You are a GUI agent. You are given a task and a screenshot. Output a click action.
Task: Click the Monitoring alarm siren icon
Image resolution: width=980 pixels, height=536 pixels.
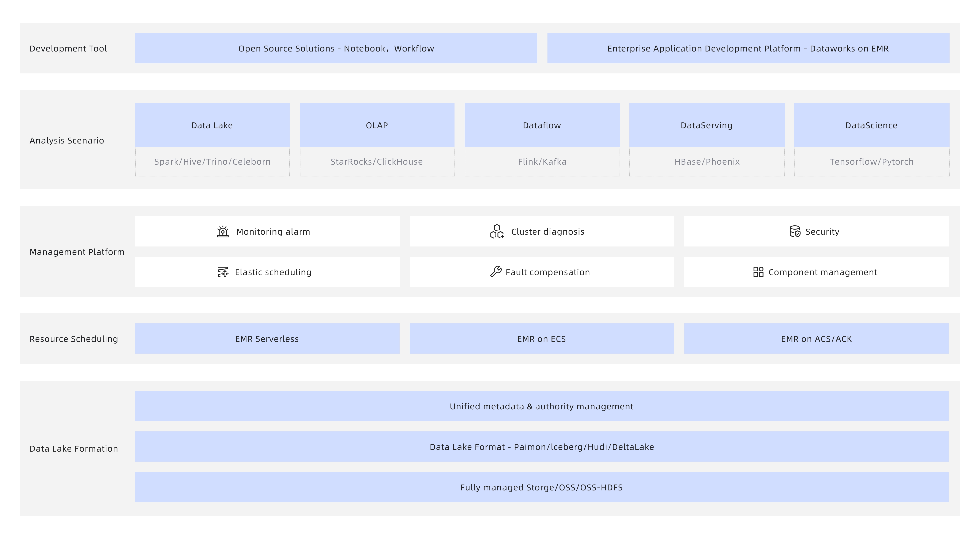coord(223,231)
